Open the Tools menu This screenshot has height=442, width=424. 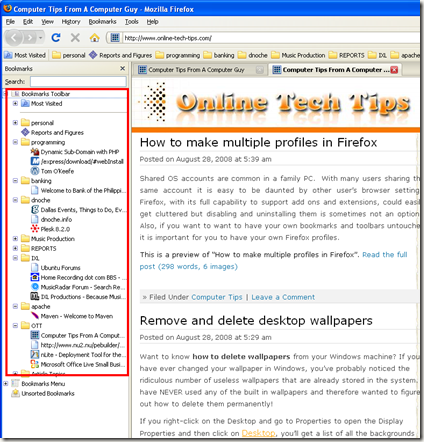coord(132,22)
